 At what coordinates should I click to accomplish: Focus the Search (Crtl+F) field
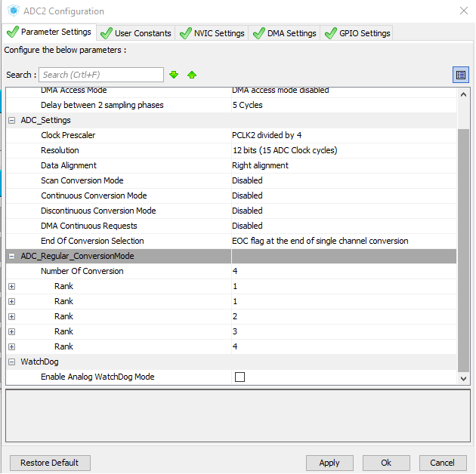coord(101,75)
